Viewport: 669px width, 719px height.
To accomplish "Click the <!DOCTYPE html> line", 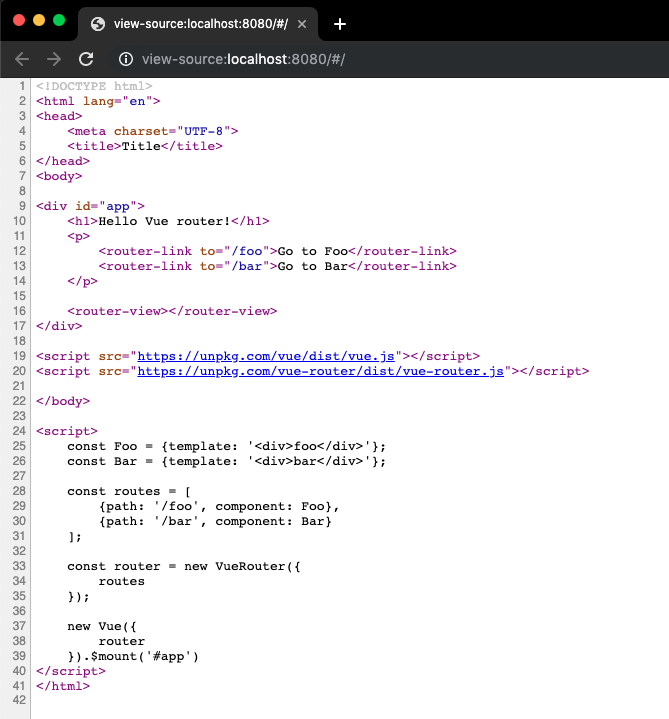I will click(x=94, y=86).
